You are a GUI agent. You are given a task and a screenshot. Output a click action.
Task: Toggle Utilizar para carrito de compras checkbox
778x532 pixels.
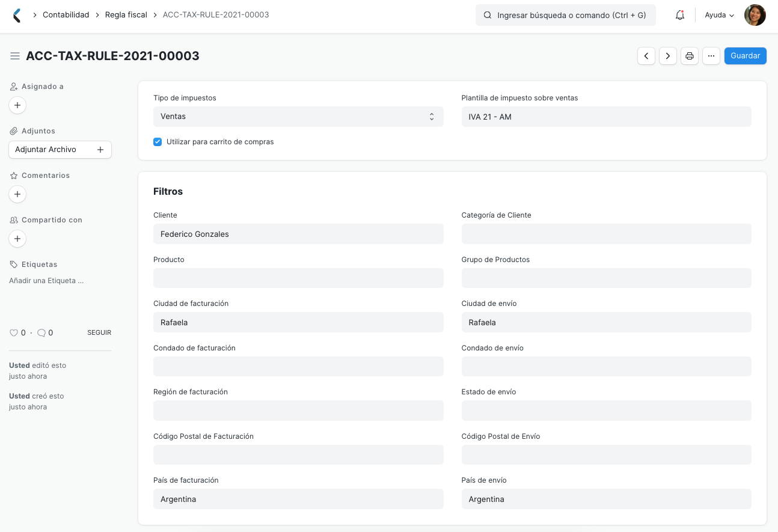(x=158, y=142)
